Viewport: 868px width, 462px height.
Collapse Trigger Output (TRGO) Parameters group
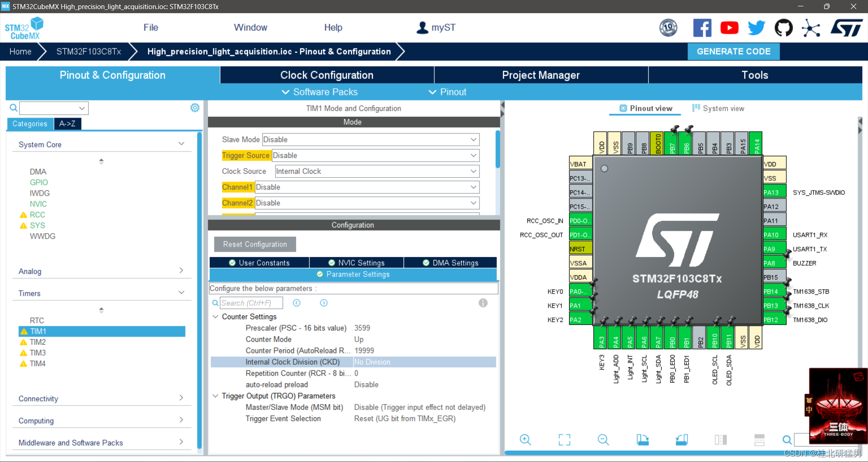216,396
